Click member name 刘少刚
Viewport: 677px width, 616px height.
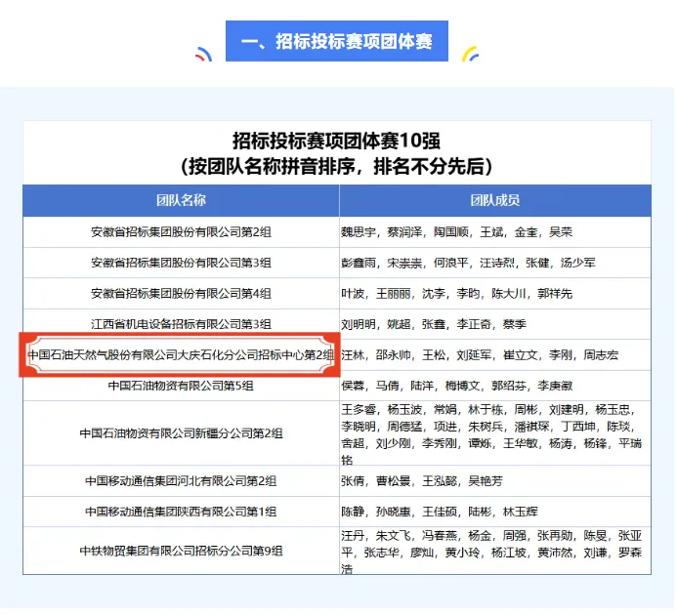tap(394, 443)
